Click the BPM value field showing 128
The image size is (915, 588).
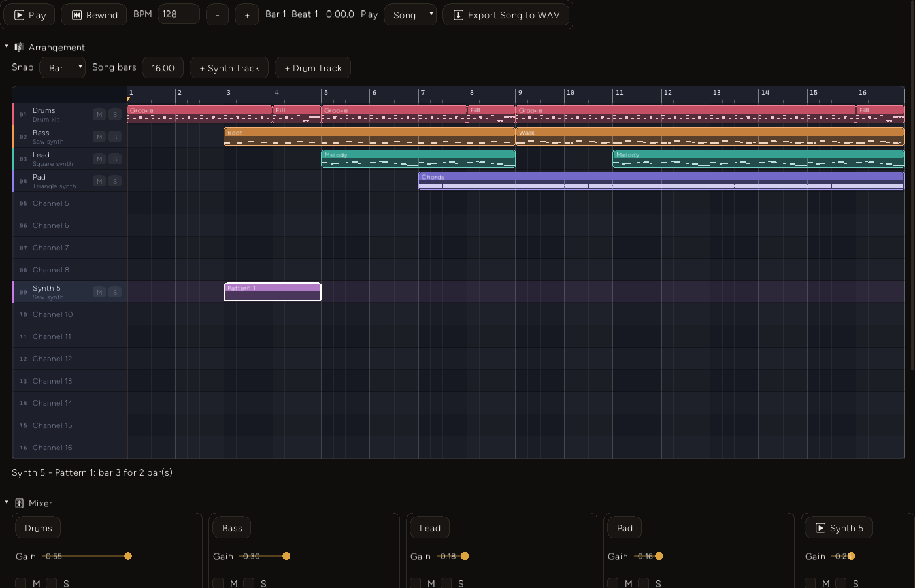[x=179, y=14]
